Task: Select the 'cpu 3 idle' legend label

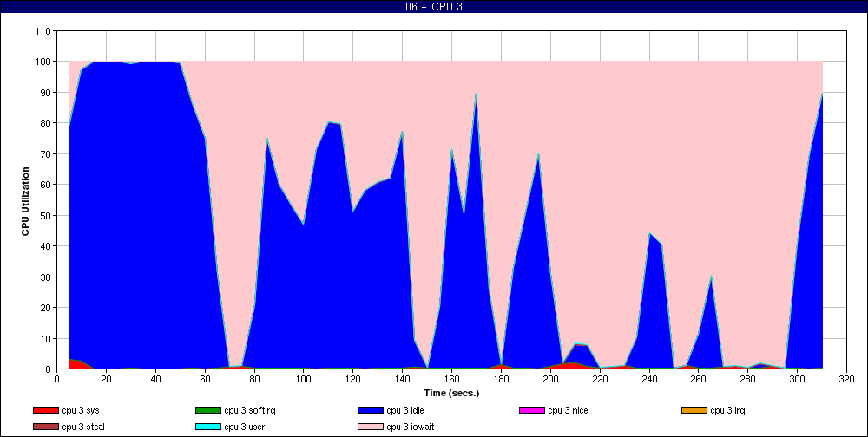Action: tap(405, 410)
